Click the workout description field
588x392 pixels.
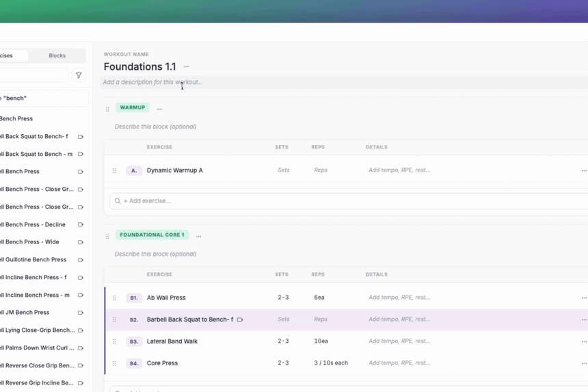(344, 83)
